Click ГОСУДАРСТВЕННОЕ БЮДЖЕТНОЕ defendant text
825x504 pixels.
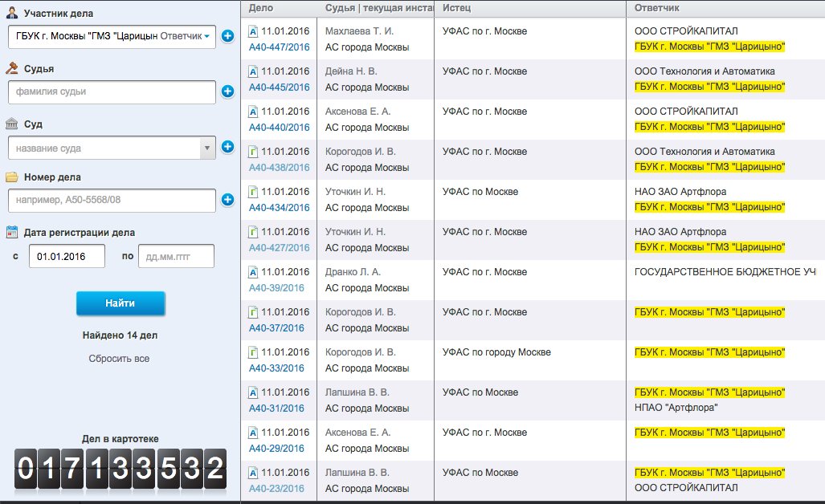725,272
